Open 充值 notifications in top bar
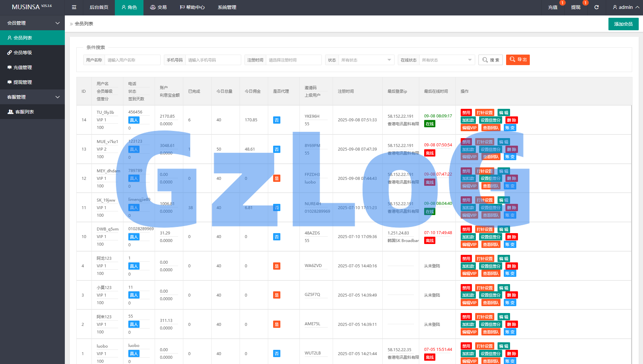 click(553, 7)
